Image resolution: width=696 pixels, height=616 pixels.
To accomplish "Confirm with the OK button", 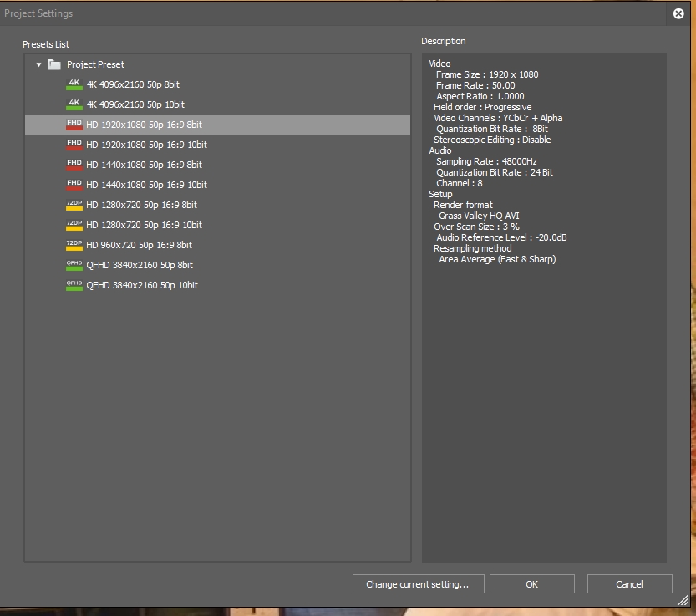I will [x=531, y=584].
